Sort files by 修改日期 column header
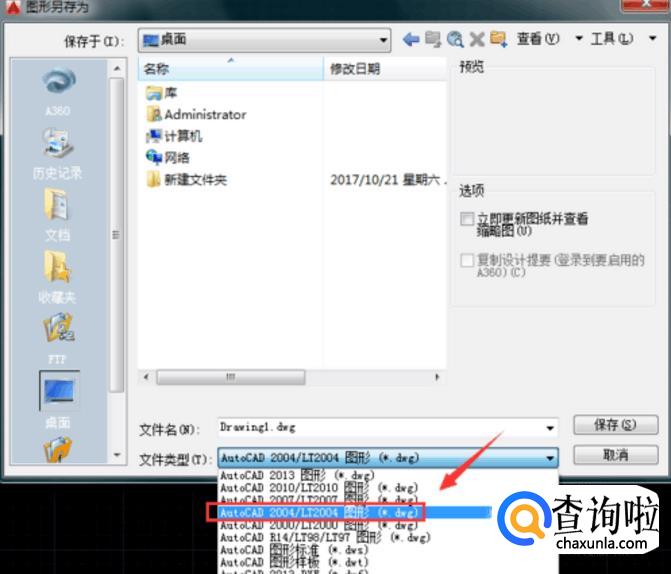The width and height of the screenshot is (671, 574). click(385, 69)
